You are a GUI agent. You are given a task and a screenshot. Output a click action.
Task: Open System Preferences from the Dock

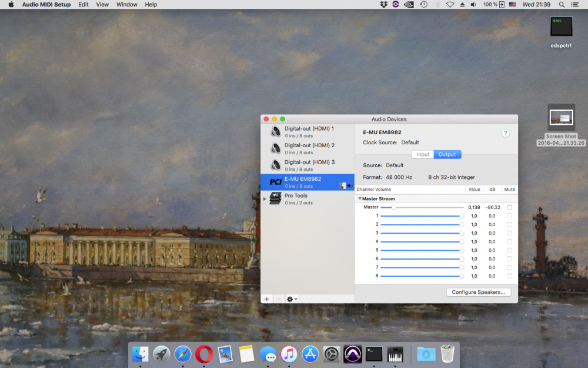click(331, 354)
